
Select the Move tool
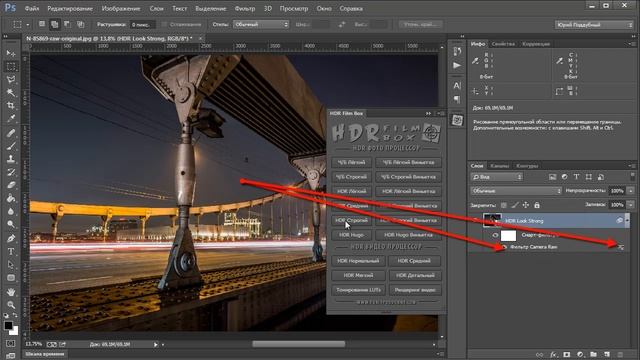(x=11, y=53)
